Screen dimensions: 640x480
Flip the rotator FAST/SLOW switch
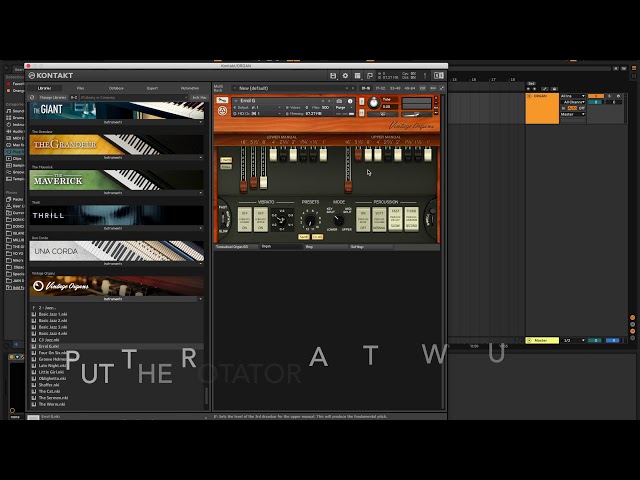(224, 219)
